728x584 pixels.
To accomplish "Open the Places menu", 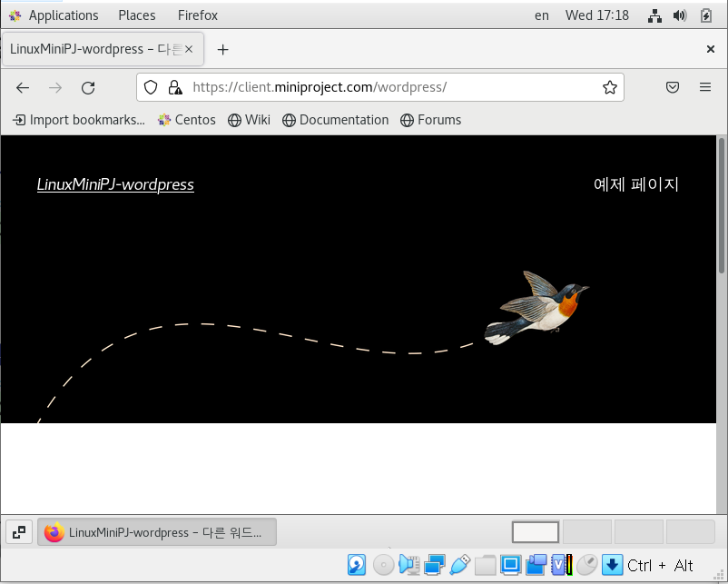I will pyautogui.click(x=137, y=15).
